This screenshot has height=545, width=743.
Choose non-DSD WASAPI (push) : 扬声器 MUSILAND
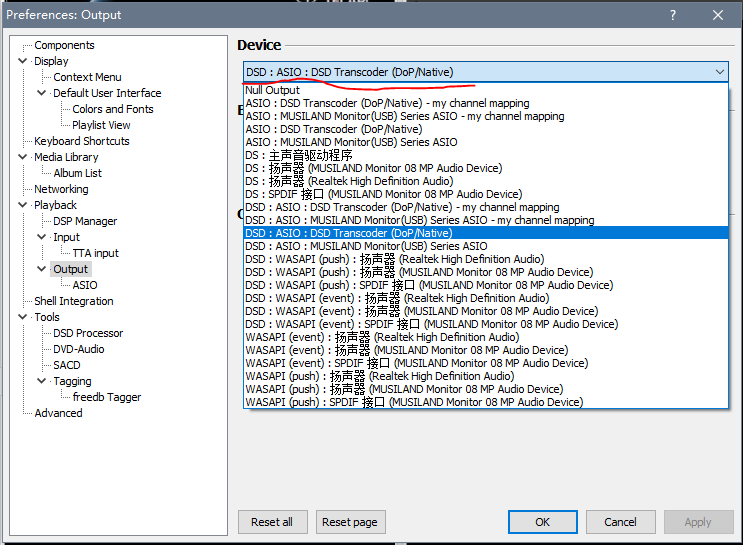(486, 389)
